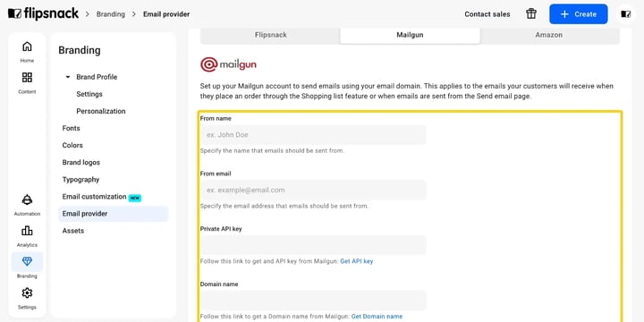Click the Mailgun logo

(x=228, y=64)
